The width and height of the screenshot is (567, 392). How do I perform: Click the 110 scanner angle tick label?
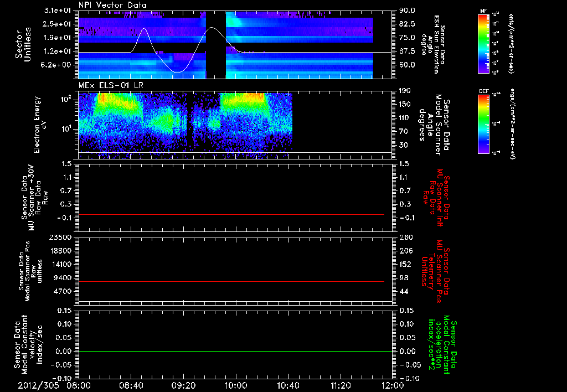[405, 118]
